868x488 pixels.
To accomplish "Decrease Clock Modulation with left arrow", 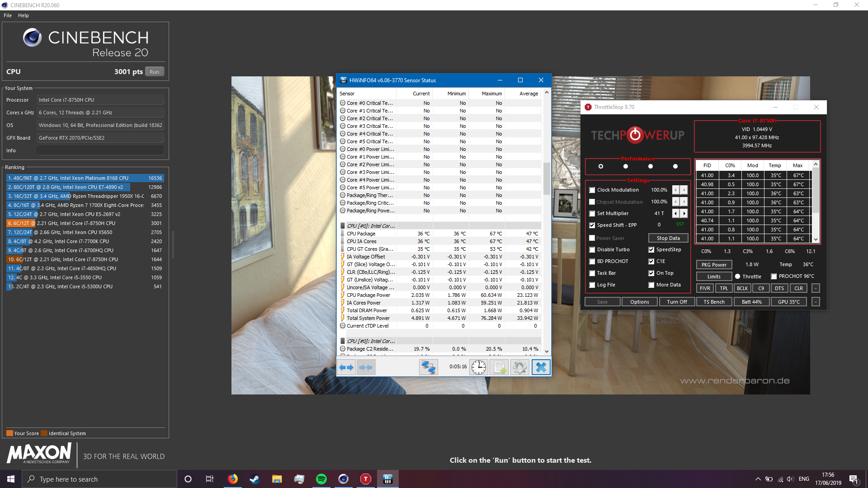I will pos(676,190).
